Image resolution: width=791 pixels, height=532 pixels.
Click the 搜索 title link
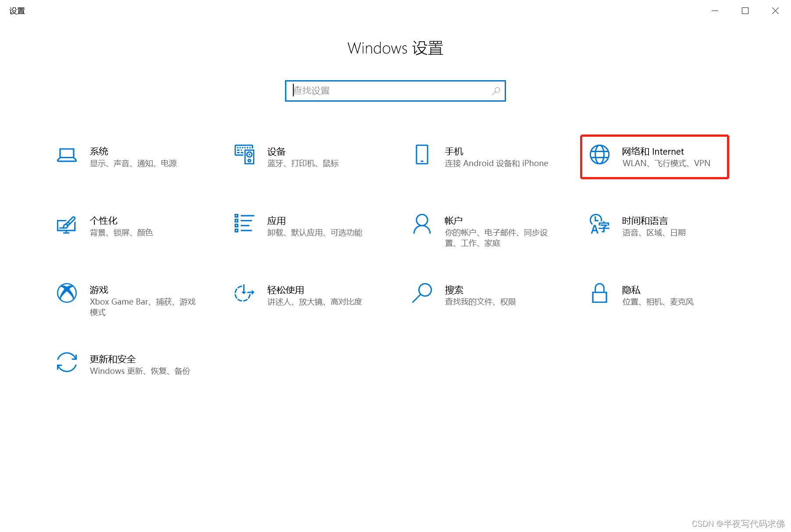[454, 290]
